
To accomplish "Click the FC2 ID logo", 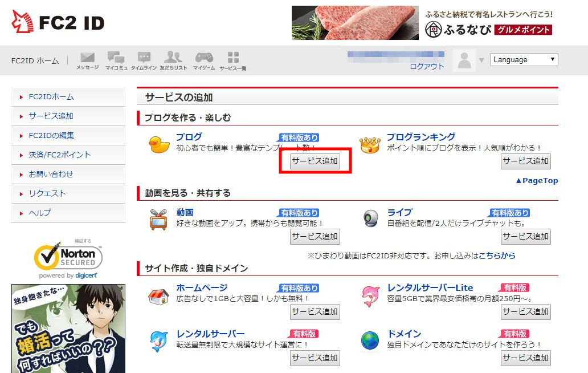I will click(x=58, y=22).
